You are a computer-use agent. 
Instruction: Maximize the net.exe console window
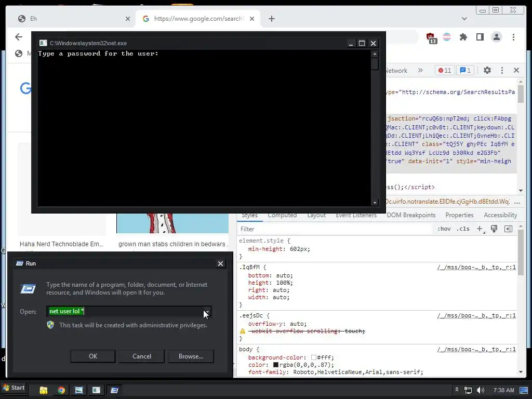click(x=362, y=44)
